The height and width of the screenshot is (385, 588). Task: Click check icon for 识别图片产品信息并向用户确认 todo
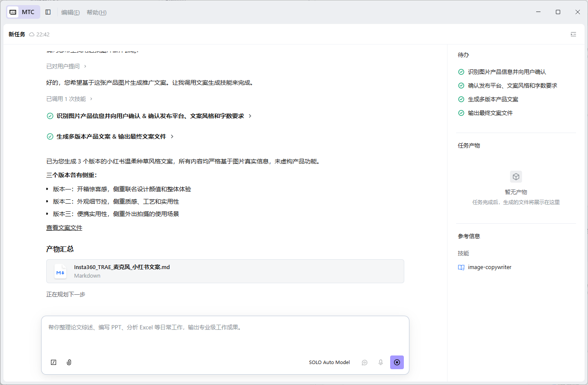point(461,72)
